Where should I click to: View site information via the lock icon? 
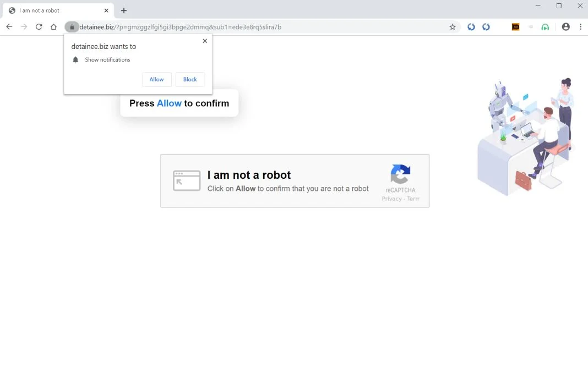tap(72, 27)
